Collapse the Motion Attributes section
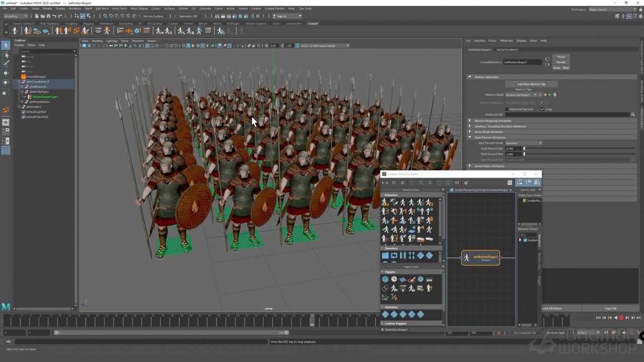Image resolution: width=644 pixels, height=362 pixels. (470, 77)
